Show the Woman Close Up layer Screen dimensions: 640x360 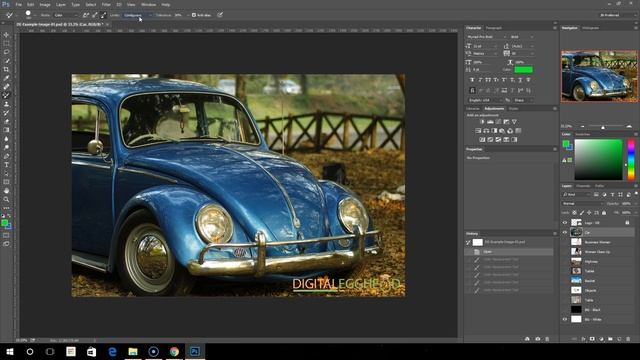[x=565, y=252]
